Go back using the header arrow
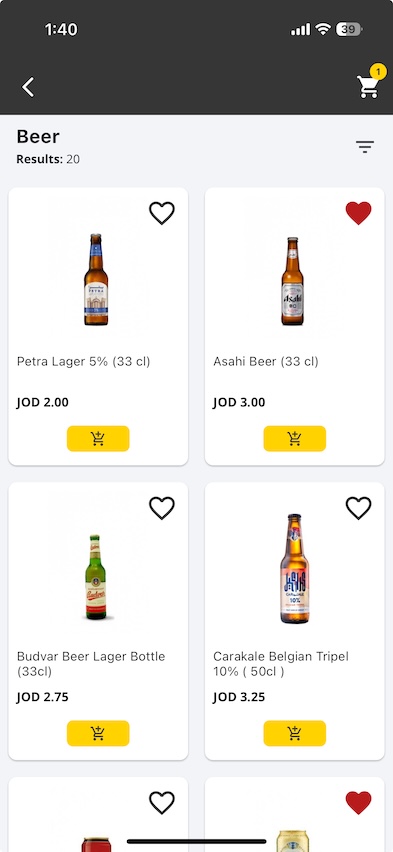 [x=28, y=87]
